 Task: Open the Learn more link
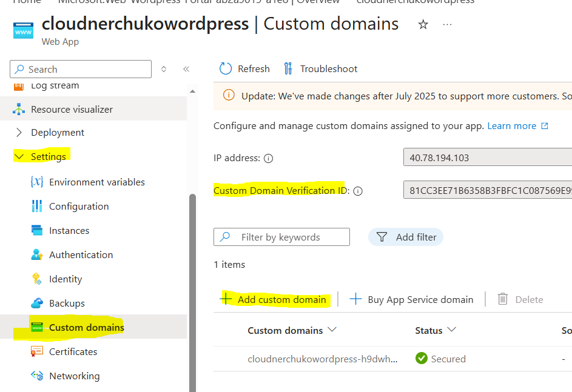[512, 125]
